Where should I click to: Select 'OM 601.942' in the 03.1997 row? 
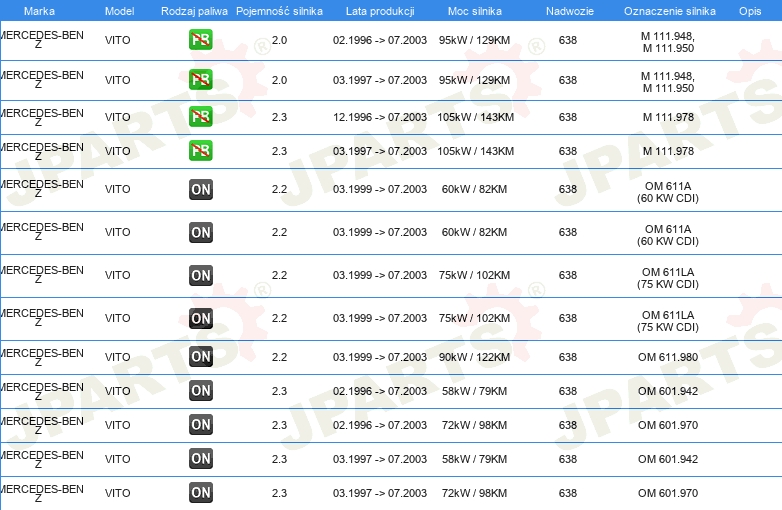tap(668, 459)
